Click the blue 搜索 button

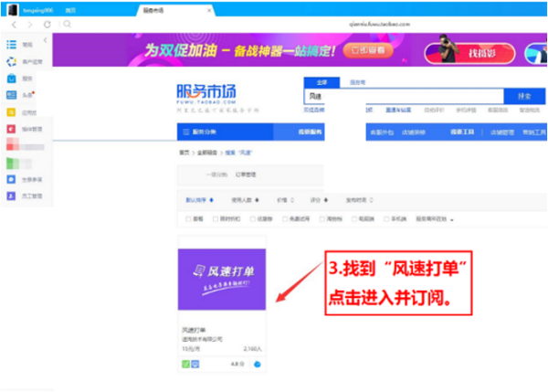coord(524,96)
